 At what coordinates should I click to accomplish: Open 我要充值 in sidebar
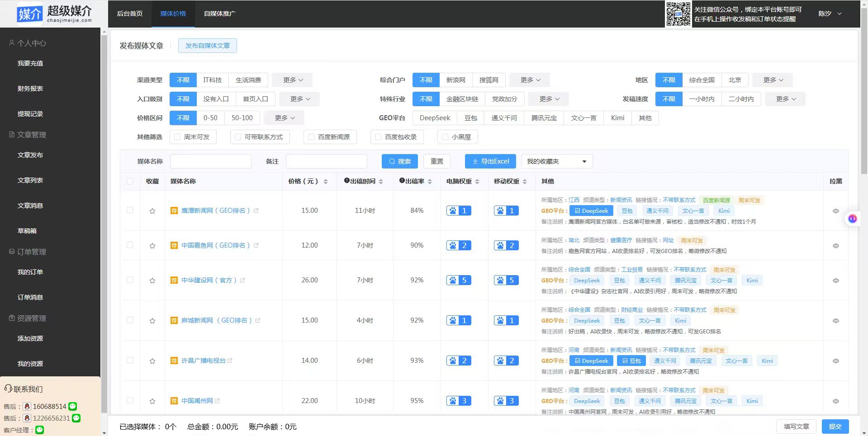click(30, 63)
